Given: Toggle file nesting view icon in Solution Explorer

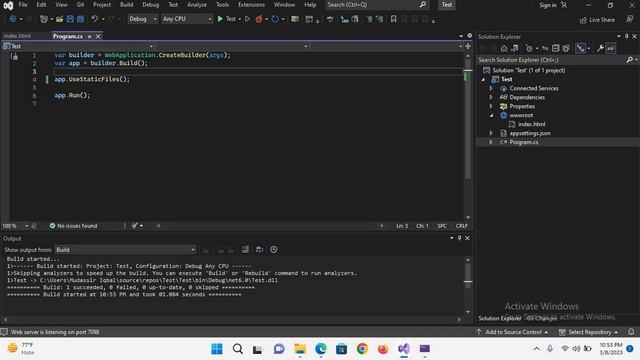Looking at the screenshot, I should (x=580, y=49).
